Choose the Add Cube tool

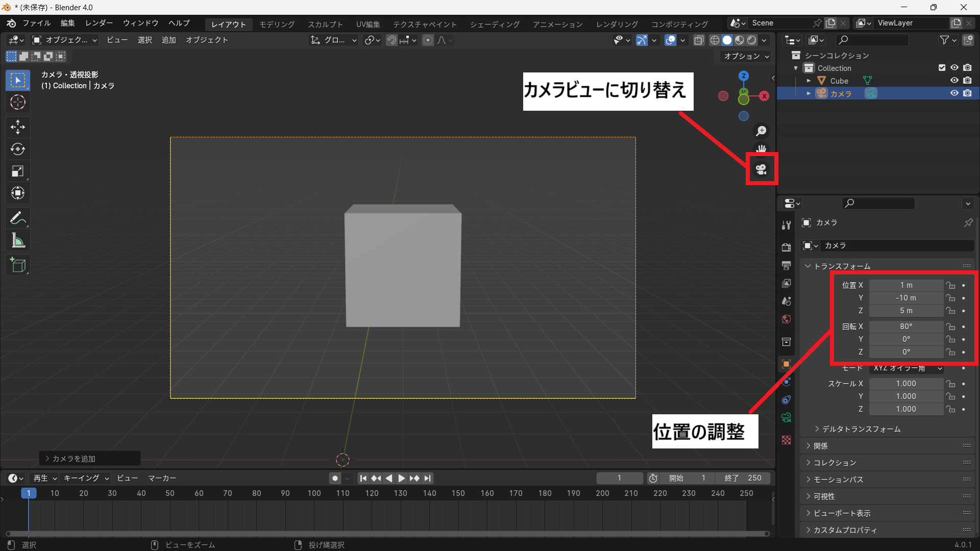(x=18, y=265)
